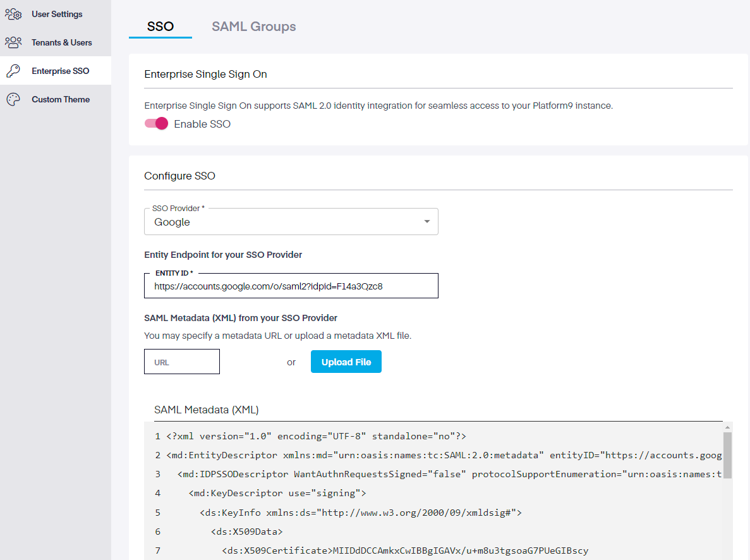Viewport: 750px width, 560px height.
Task: Click the Enable SSO label text
Action: [202, 124]
